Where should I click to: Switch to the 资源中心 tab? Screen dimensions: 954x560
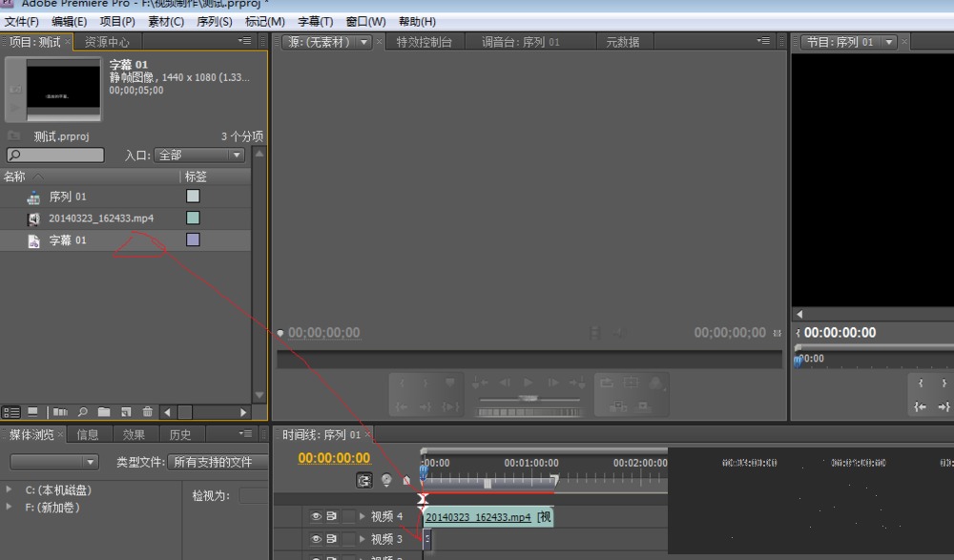[107, 42]
